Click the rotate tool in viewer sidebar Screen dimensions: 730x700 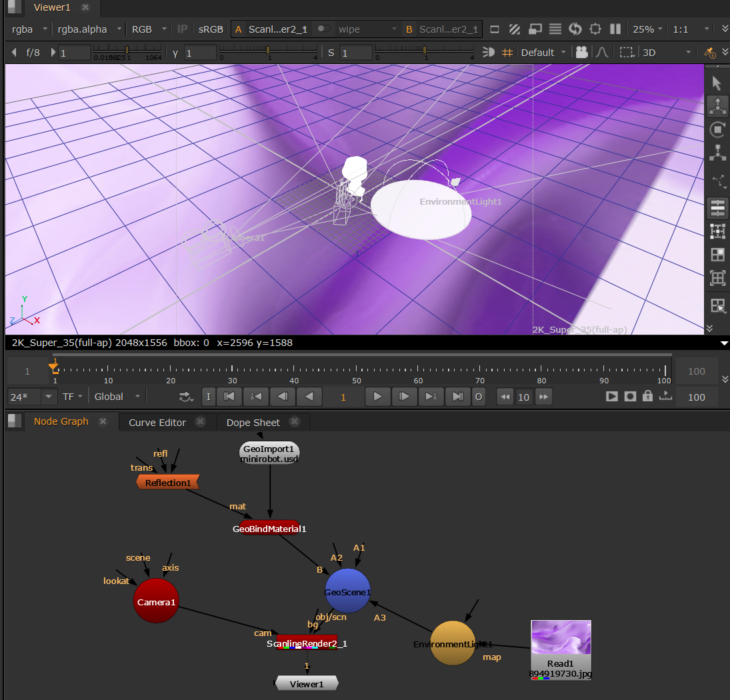[x=717, y=129]
